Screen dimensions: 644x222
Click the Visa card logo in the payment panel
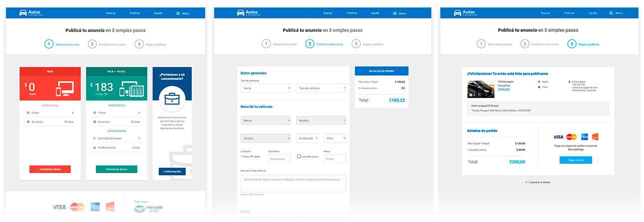558,137
